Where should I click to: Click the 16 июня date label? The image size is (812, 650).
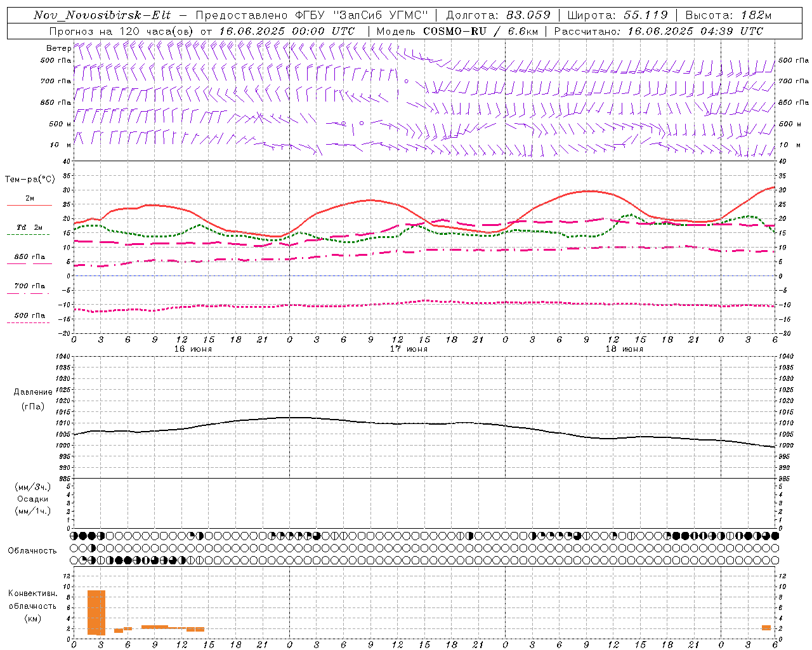click(193, 349)
